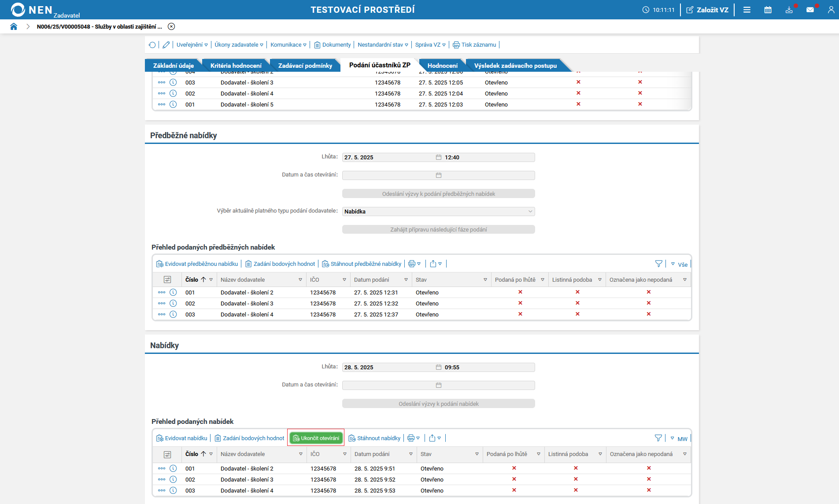Click the Založit VZ button
839x504 pixels.
[707, 10]
